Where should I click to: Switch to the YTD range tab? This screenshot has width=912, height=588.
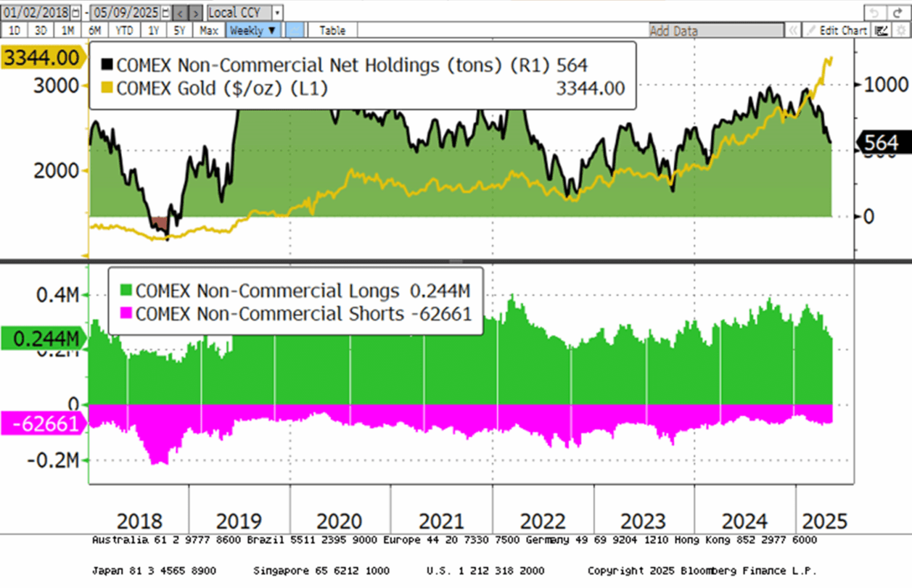tap(125, 30)
